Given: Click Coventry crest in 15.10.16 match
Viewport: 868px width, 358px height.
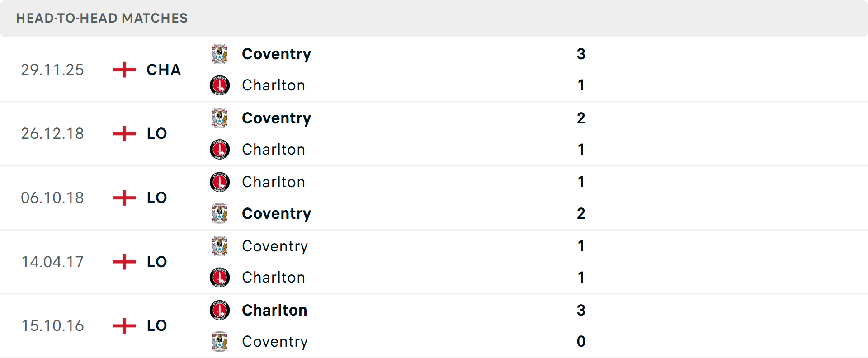Looking at the screenshot, I should tap(220, 342).
